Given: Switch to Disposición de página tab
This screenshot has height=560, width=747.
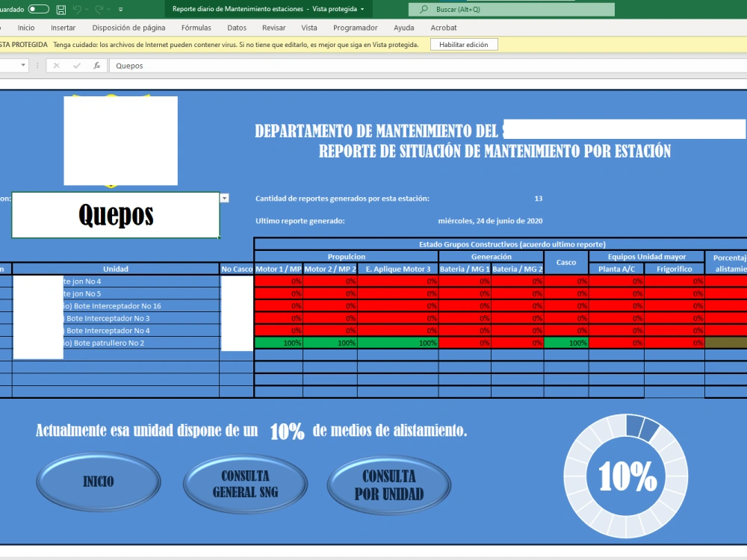Looking at the screenshot, I should (x=128, y=28).
